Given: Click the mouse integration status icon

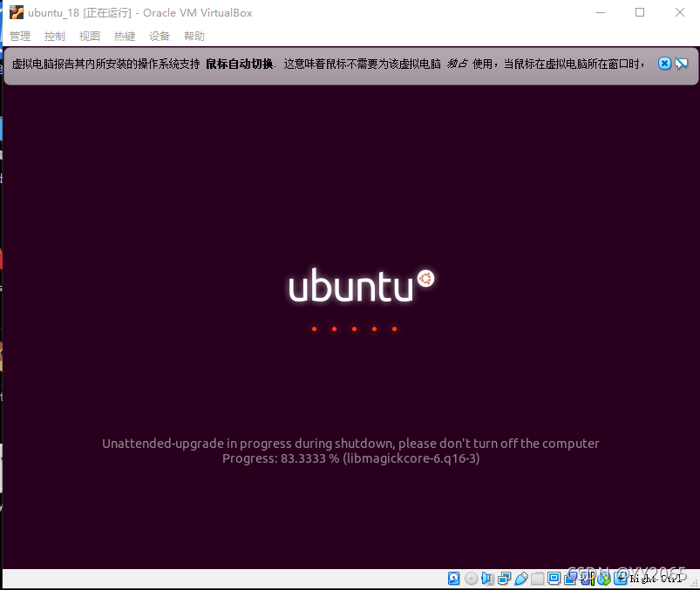Looking at the screenshot, I should pyautogui.click(x=604, y=579).
